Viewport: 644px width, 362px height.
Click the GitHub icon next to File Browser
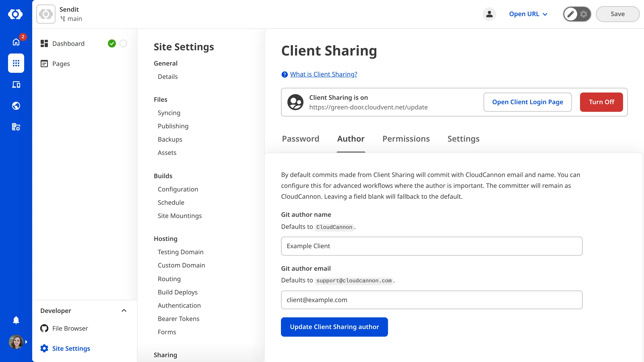44,328
